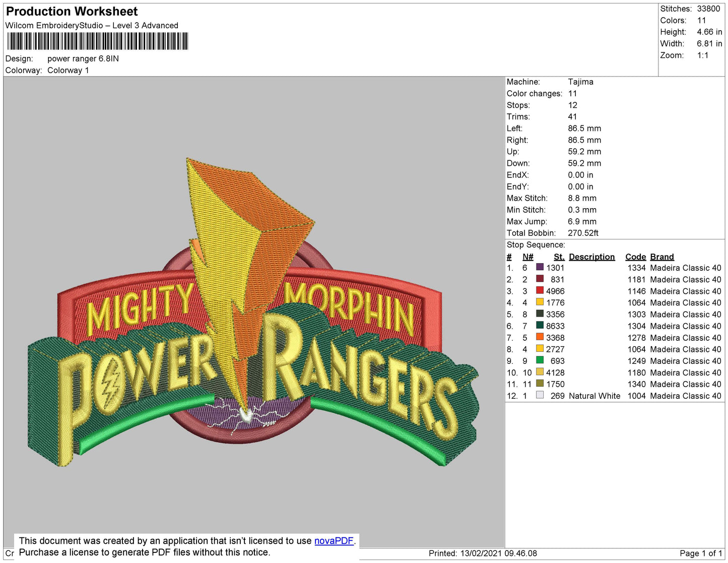Click the Up value 59.2 mm
Image resolution: width=728 pixels, height=563 pixels.
pos(584,151)
